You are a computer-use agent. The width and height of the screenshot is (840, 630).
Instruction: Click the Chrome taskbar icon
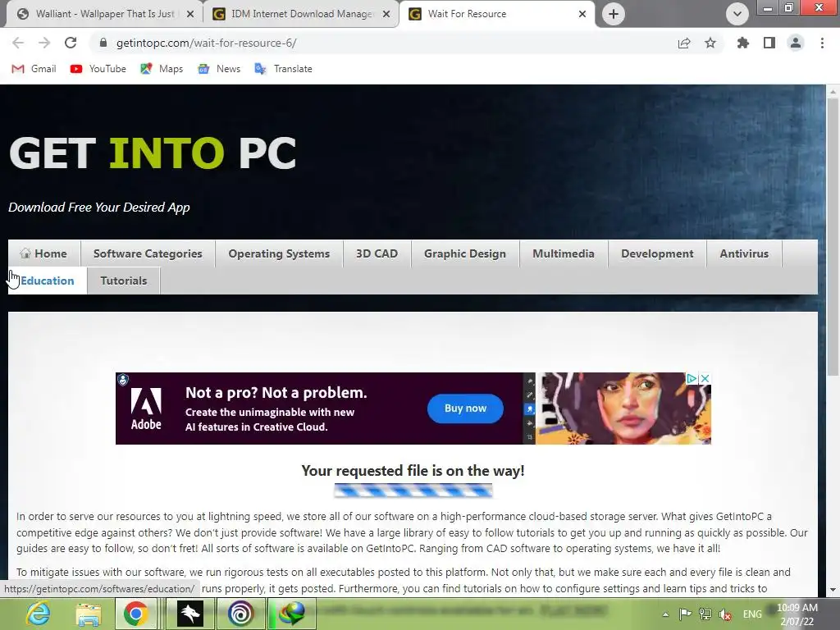coord(135,614)
